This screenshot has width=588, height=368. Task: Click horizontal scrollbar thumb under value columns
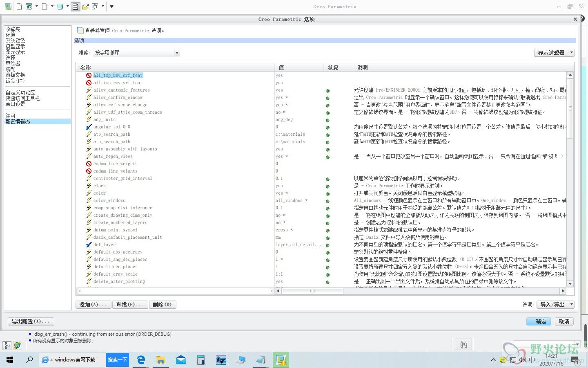pyautogui.click(x=312, y=291)
